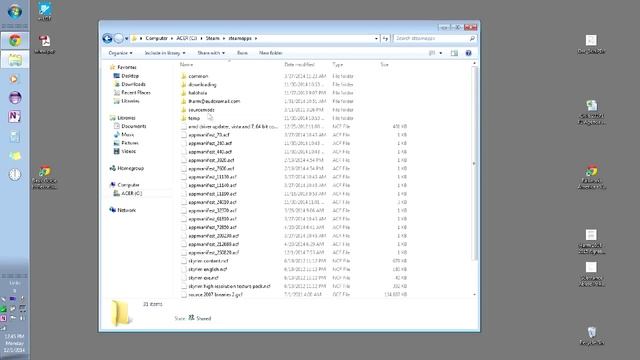Refresh the steamapps folder view
Screen dimensions: 640x360
pos(385,38)
